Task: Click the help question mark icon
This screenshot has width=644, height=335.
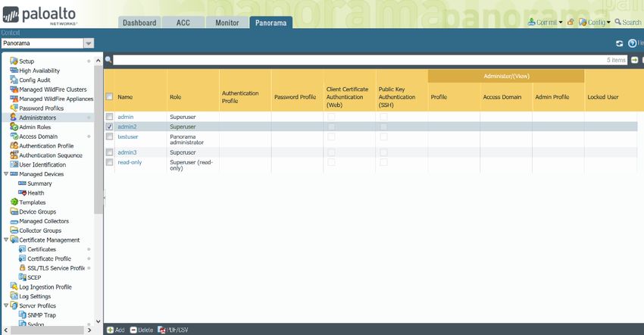Action: coord(632,43)
